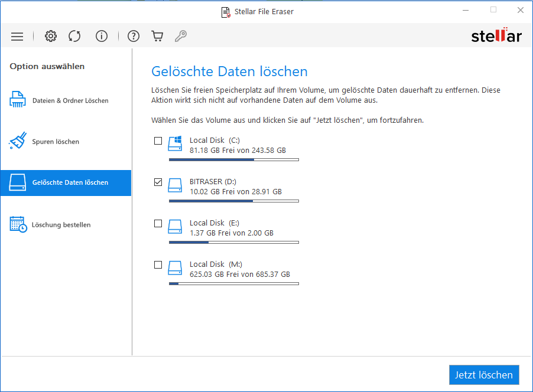Click the Spuren löschen broom icon
The height and width of the screenshot is (392, 533).
click(x=18, y=141)
